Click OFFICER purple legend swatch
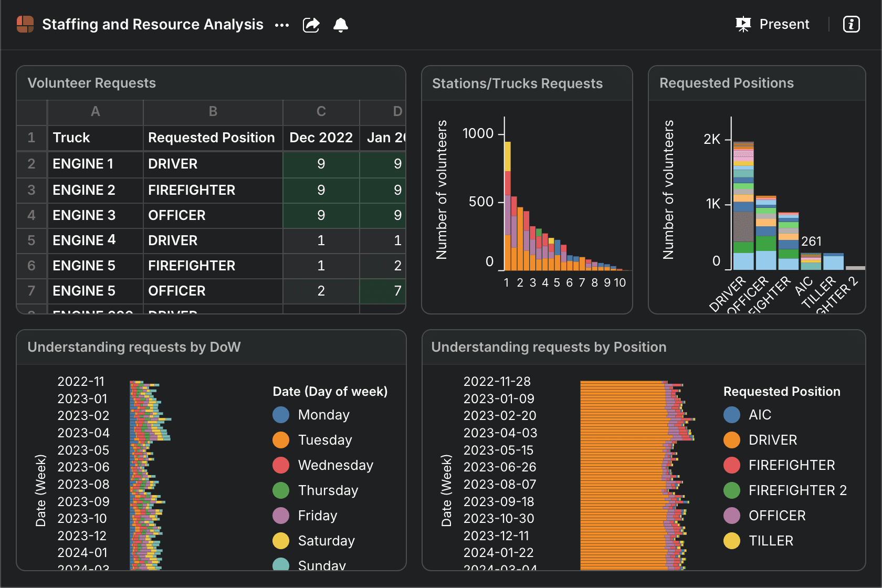The height and width of the screenshot is (588, 882). [732, 516]
